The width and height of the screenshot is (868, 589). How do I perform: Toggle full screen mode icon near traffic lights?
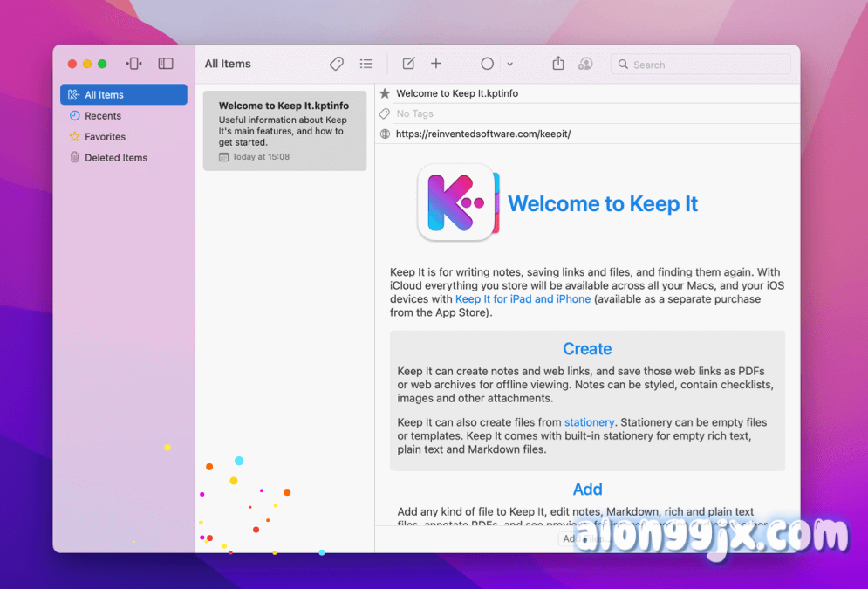133,63
